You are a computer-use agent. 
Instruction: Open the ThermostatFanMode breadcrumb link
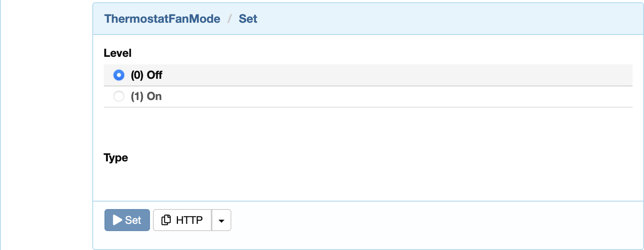162,19
